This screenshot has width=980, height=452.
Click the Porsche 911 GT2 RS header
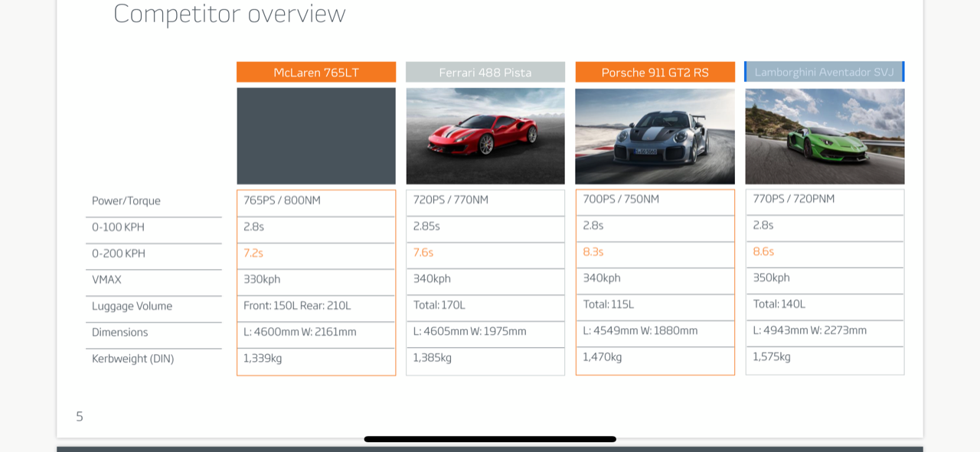click(655, 73)
